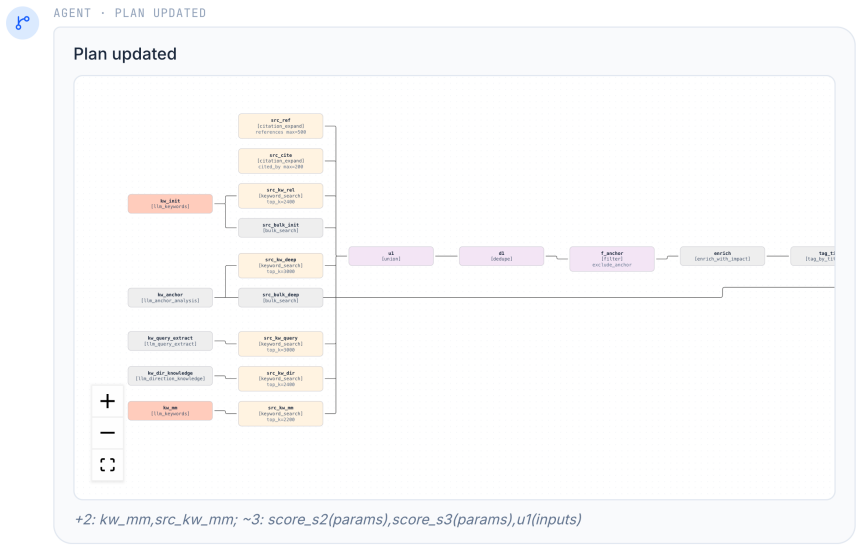Select the src_kw_mm keyword_search node

click(280, 414)
